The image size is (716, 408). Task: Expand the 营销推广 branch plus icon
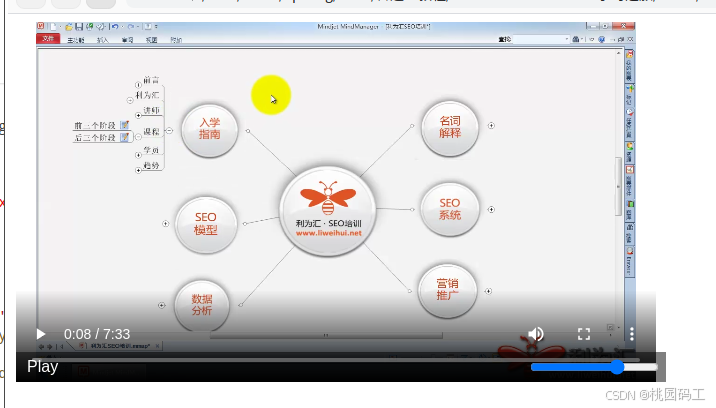tap(488, 291)
